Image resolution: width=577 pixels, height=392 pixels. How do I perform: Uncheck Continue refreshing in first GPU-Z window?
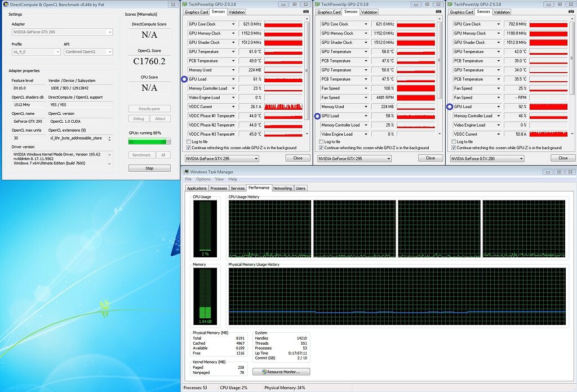pyautogui.click(x=189, y=148)
